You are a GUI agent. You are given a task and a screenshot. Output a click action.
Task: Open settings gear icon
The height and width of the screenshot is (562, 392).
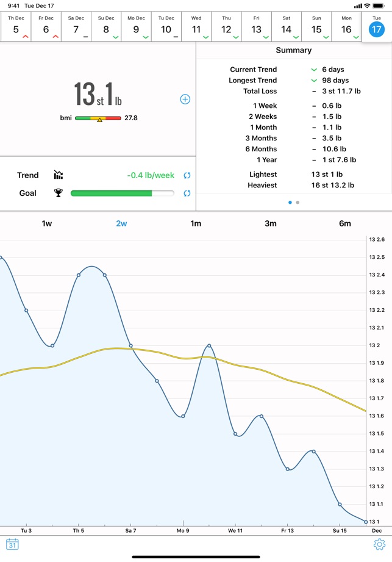click(379, 544)
